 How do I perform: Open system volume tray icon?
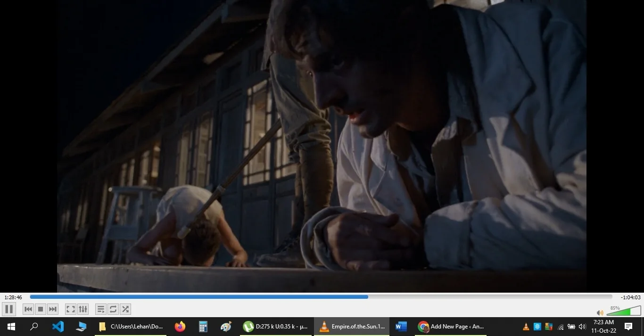point(582,327)
